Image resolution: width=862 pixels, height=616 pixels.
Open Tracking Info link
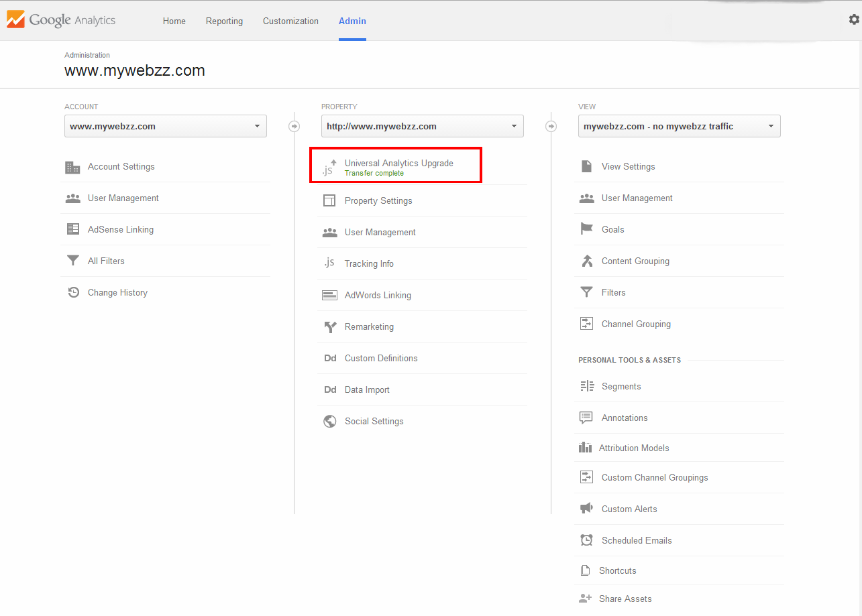coord(369,263)
